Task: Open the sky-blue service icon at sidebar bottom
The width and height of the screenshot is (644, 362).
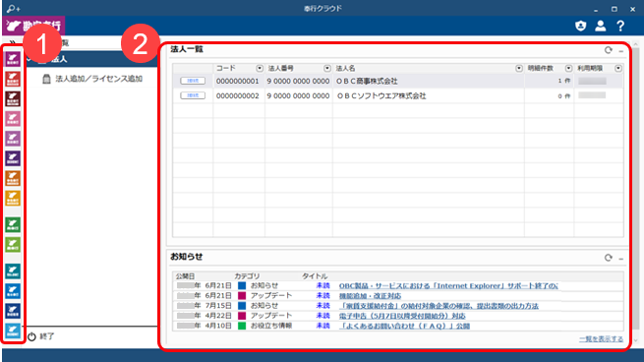Action: [13, 331]
